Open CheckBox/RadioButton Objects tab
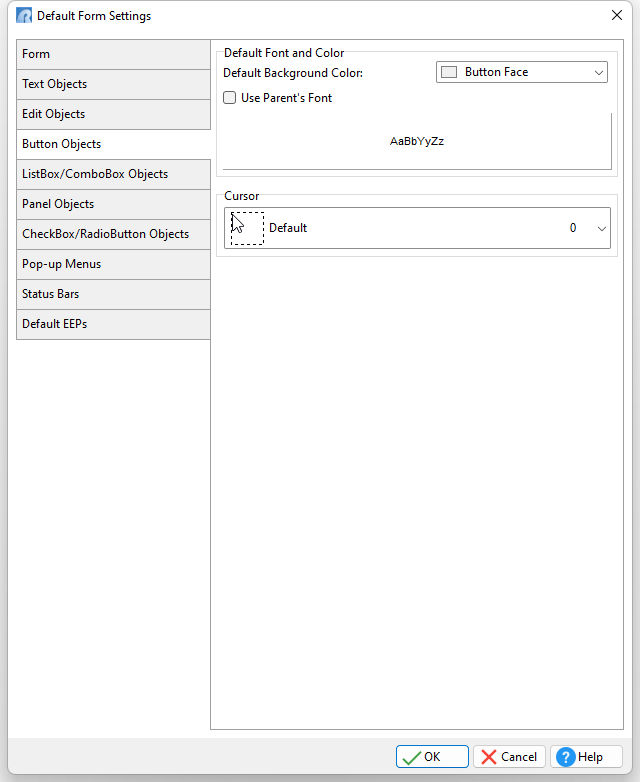This screenshot has width=640, height=782. click(x=113, y=234)
